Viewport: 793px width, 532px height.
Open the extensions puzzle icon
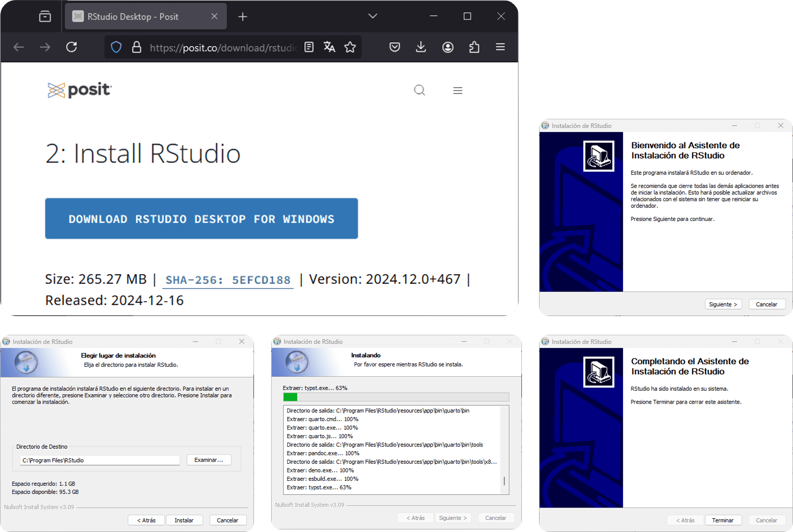(x=474, y=47)
